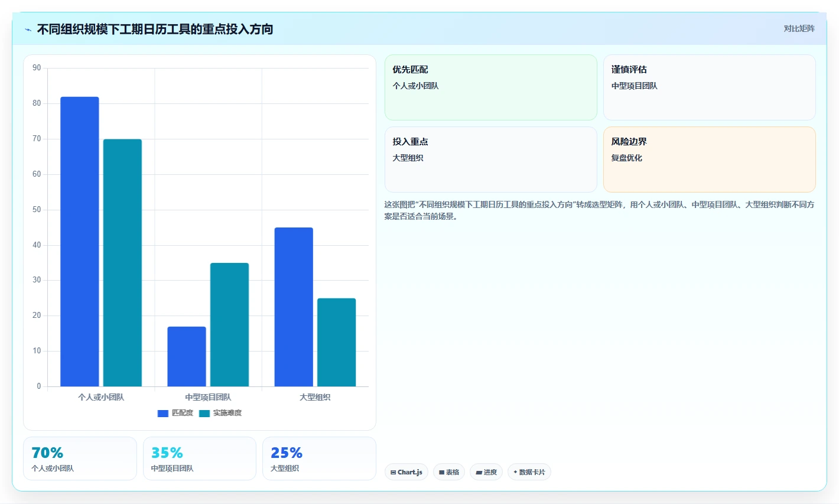This screenshot has height=504, width=839.
Task: Click the 数据卡片 tag sparkle icon
Action: pos(515,472)
